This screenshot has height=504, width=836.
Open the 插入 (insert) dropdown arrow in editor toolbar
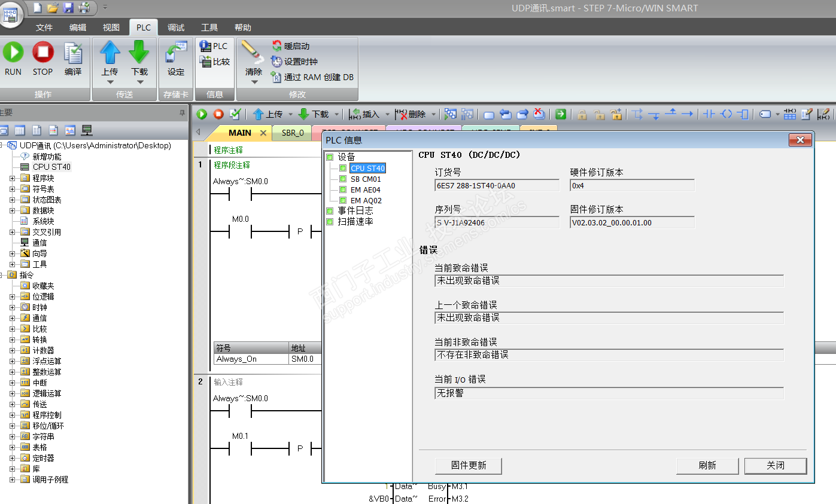[x=388, y=114]
